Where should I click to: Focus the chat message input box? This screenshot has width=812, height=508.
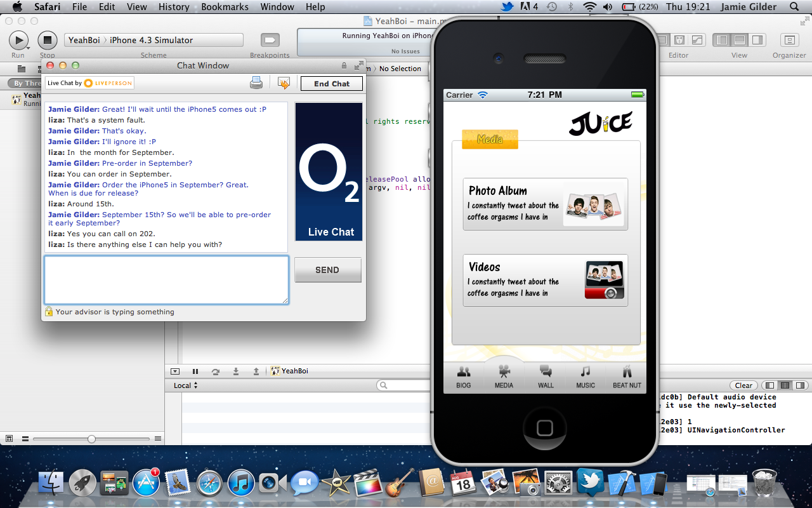click(166, 280)
